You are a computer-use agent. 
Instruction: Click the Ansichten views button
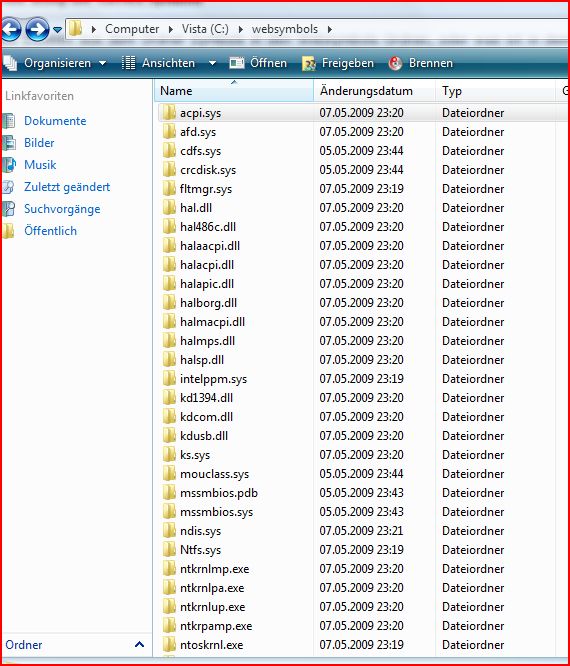click(159, 63)
